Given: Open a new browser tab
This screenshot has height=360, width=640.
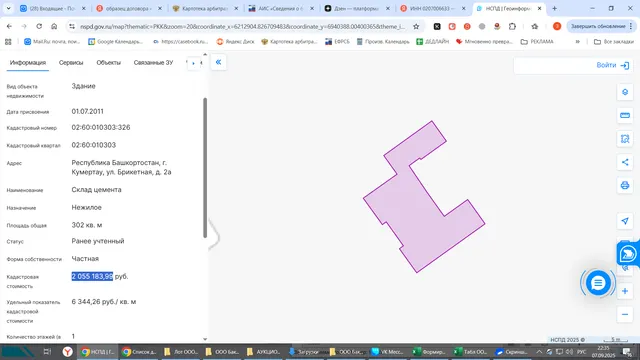Looking at the screenshot, I should (x=554, y=8).
